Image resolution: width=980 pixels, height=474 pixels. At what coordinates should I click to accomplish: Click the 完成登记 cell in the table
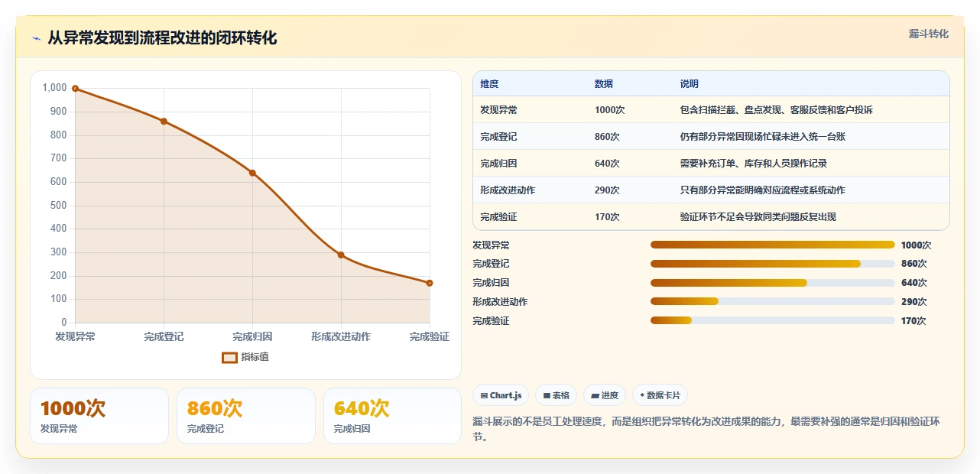point(498,137)
